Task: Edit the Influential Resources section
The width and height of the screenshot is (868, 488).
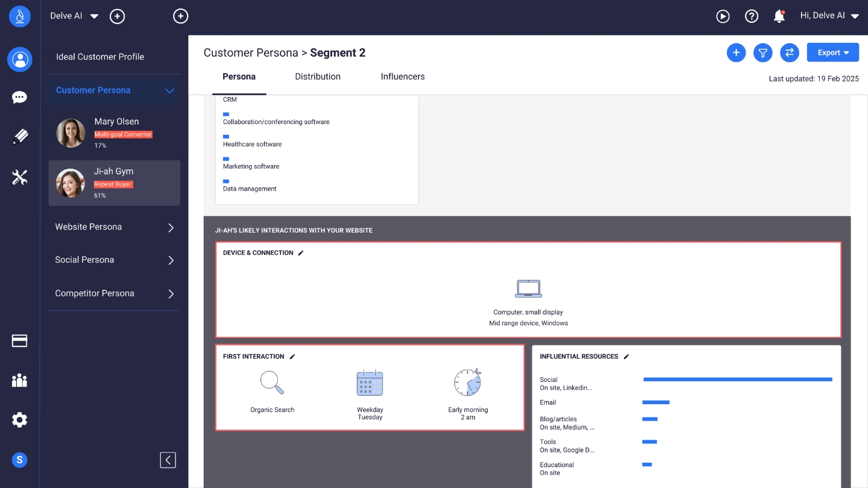Action: 626,356
